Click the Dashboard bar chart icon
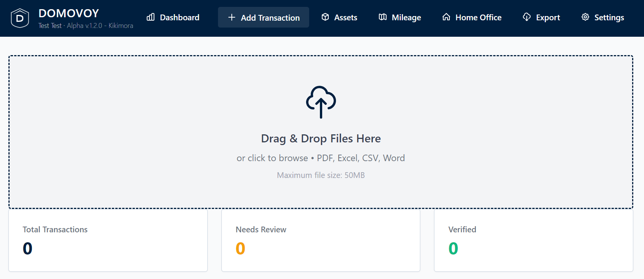The image size is (644, 279). tap(151, 17)
